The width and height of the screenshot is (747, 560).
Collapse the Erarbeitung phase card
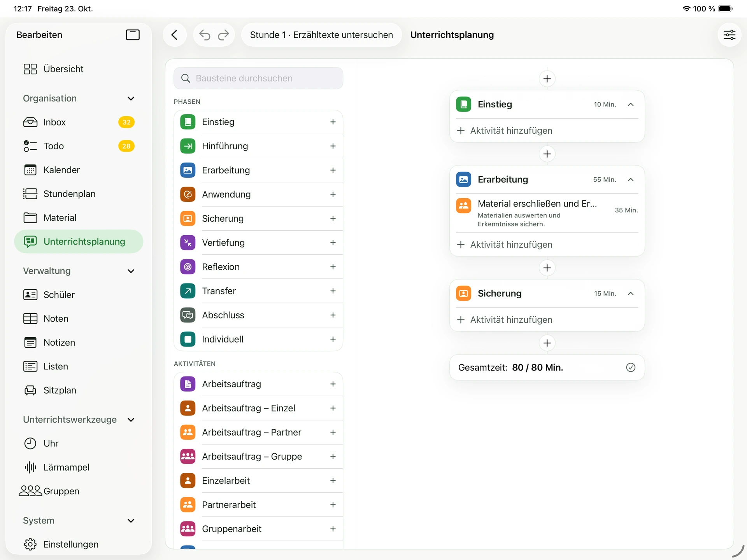631,180
